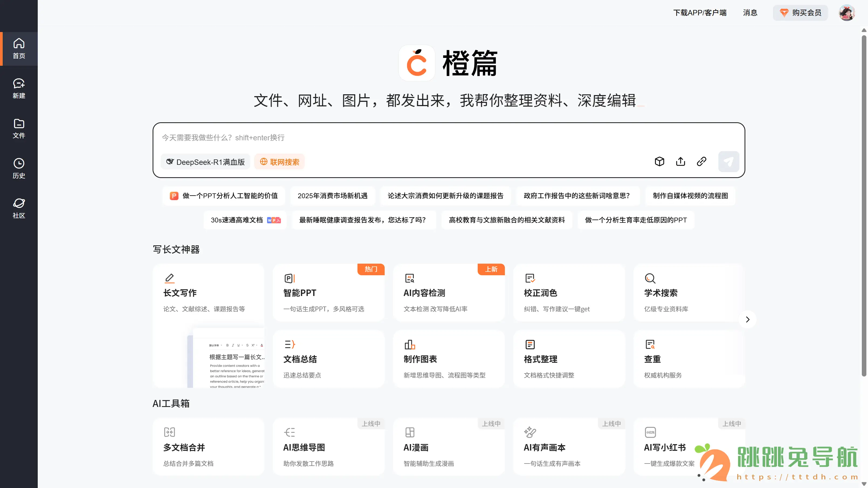Click AI内容检测 card icon
Image resolution: width=868 pixels, height=488 pixels.
(x=410, y=278)
